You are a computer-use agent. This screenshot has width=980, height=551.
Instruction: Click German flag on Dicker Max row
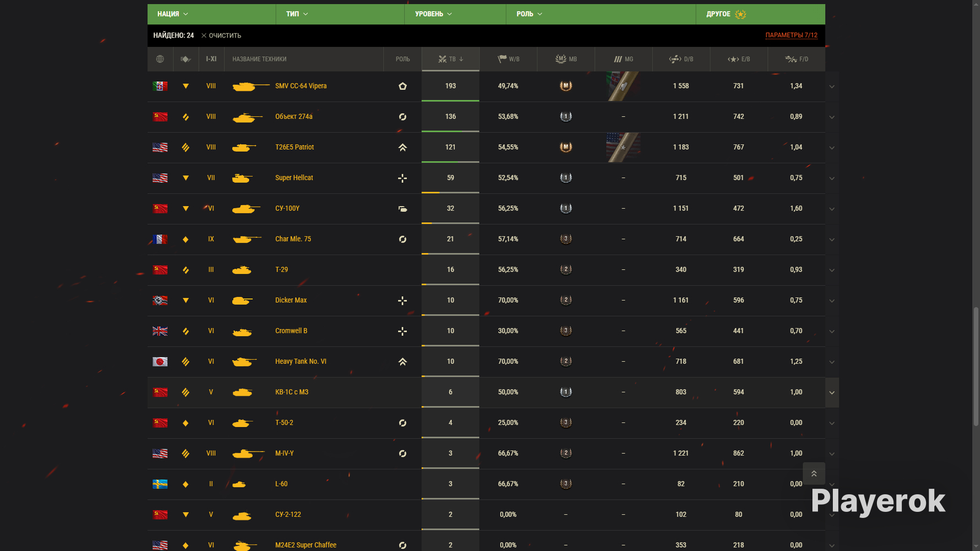[160, 300]
